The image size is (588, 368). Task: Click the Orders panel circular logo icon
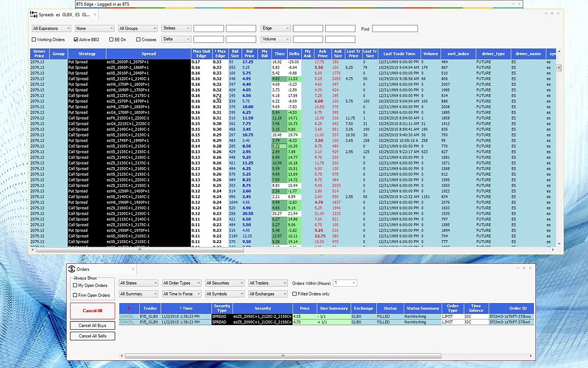(71, 269)
